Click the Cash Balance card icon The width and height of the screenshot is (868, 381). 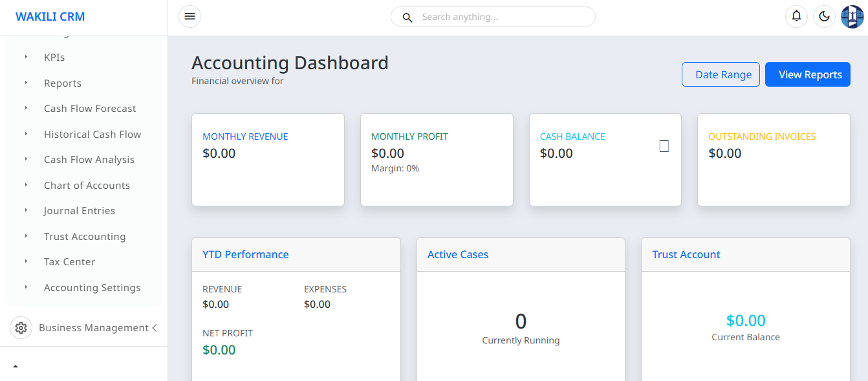(x=664, y=146)
